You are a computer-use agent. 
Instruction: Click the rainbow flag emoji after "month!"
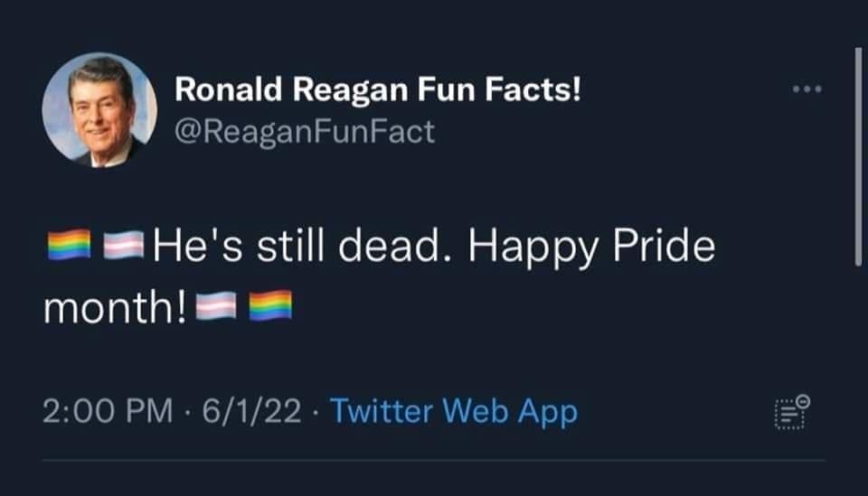click(270, 306)
